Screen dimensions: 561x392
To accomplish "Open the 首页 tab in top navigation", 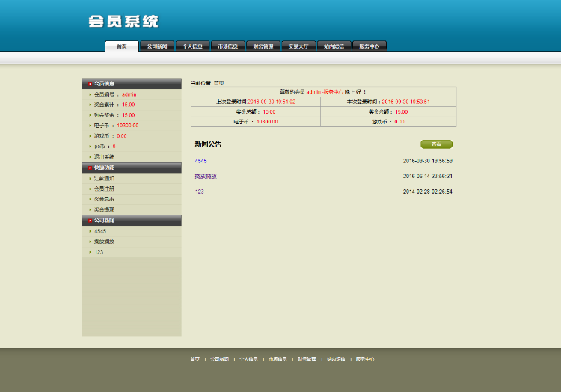I will click(122, 46).
